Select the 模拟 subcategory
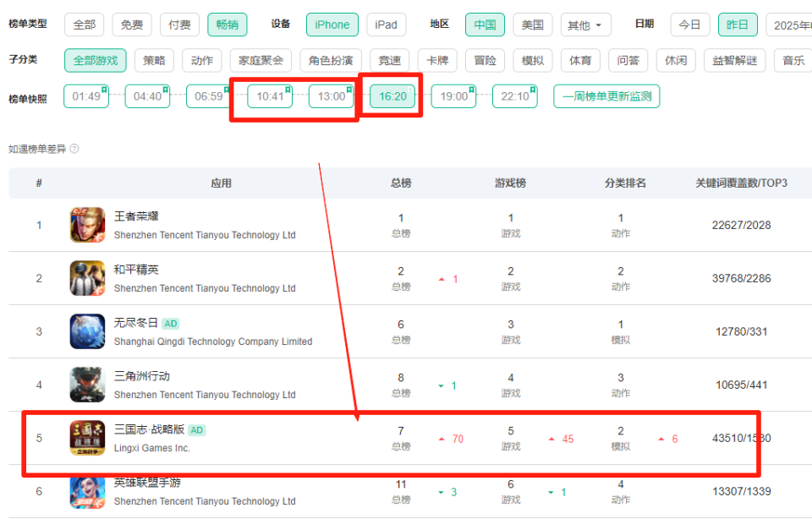 tap(533, 61)
